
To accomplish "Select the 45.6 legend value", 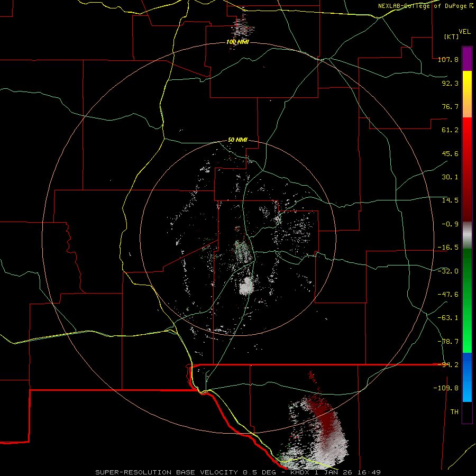I will [450, 153].
